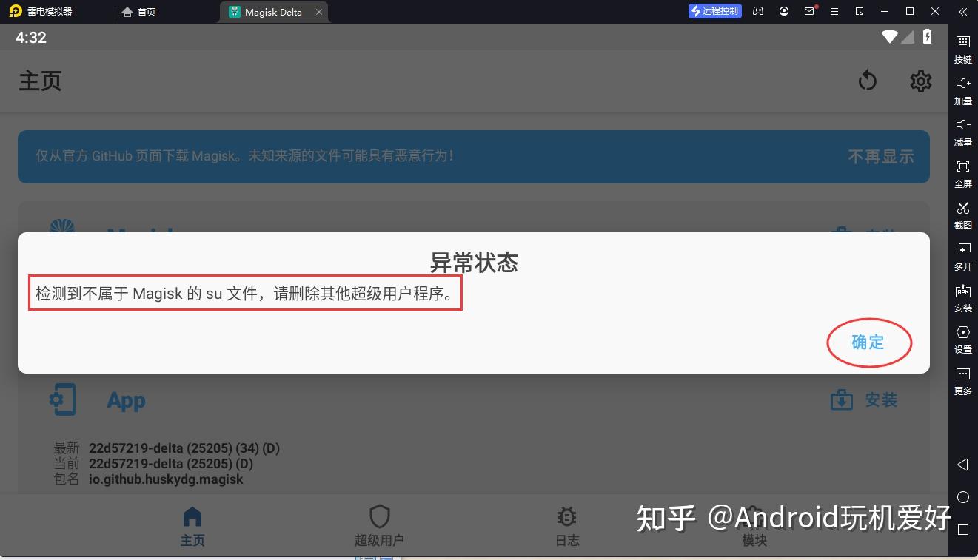The width and height of the screenshot is (978, 560).
Task: Open the mail notifications icon
Action: [x=809, y=11]
